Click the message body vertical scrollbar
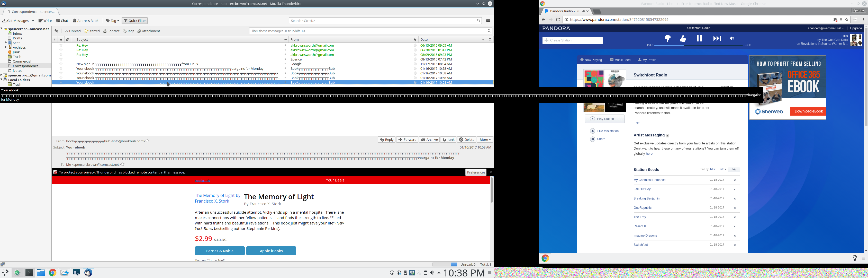Image resolution: width=868 pixels, height=278 pixels. click(x=492, y=191)
